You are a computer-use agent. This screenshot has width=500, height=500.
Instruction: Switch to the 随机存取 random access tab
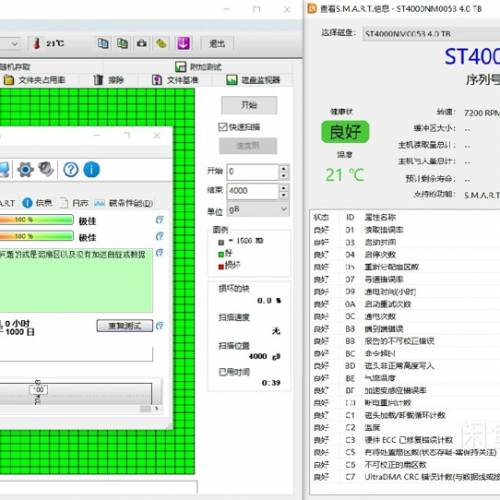coord(15,67)
